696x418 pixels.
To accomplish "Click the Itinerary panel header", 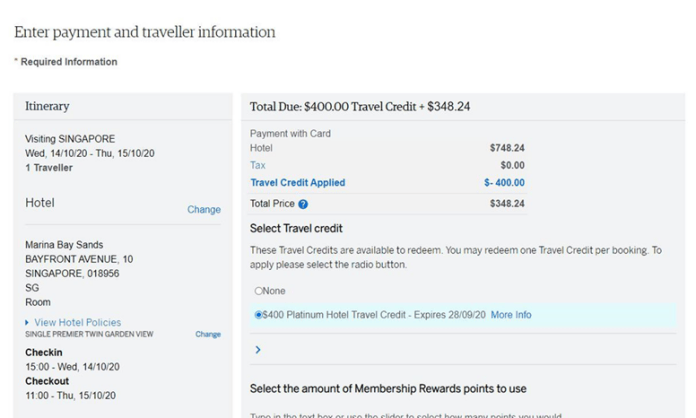I will tap(48, 106).
